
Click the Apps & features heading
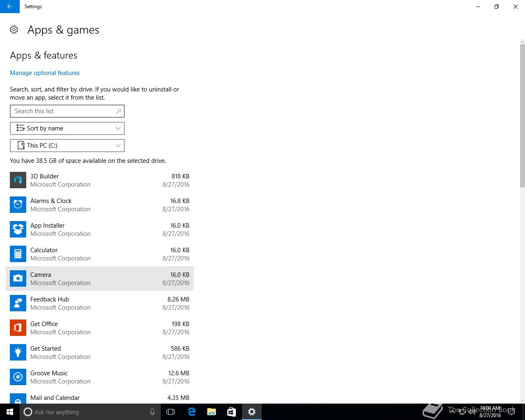point(43,55)
